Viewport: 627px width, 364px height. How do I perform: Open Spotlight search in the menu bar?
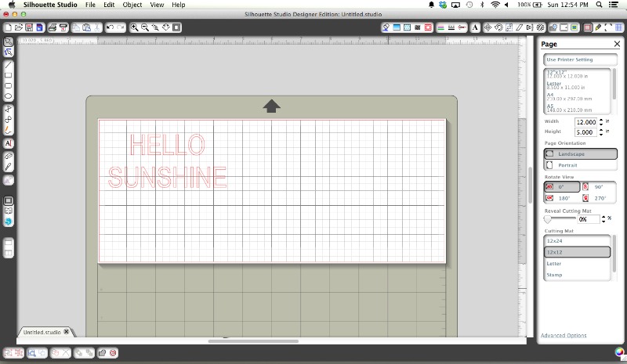599,5
